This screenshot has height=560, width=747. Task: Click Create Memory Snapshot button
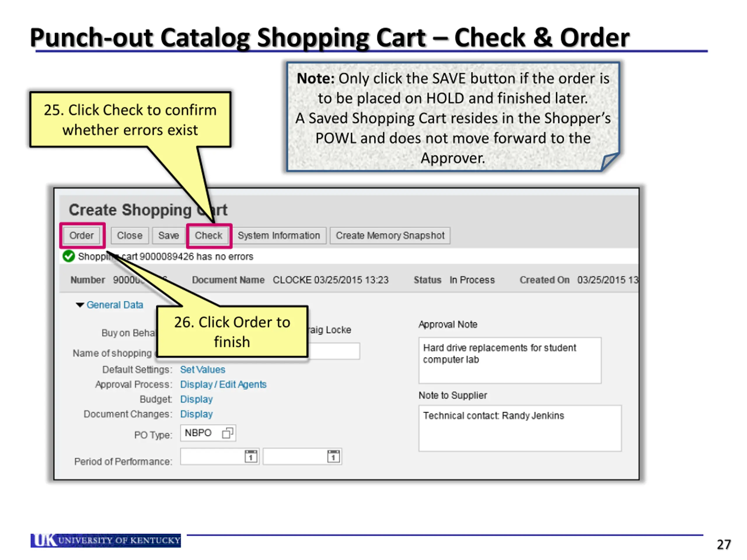[x=390, y=235]
